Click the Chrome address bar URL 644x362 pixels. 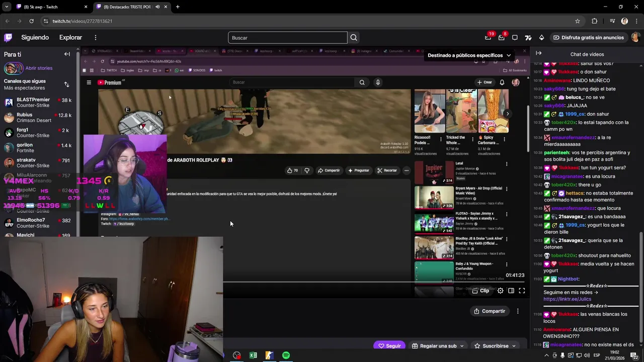tap(83, 21)
